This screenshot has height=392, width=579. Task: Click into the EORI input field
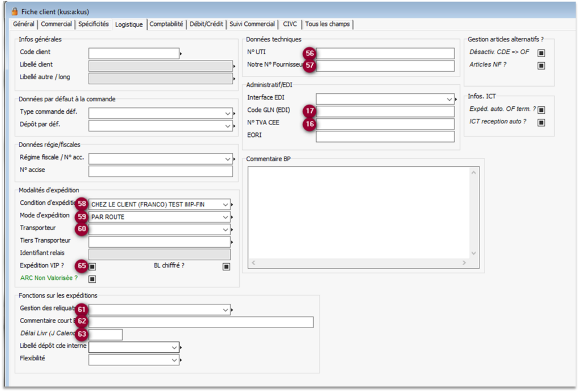(384, 137)
